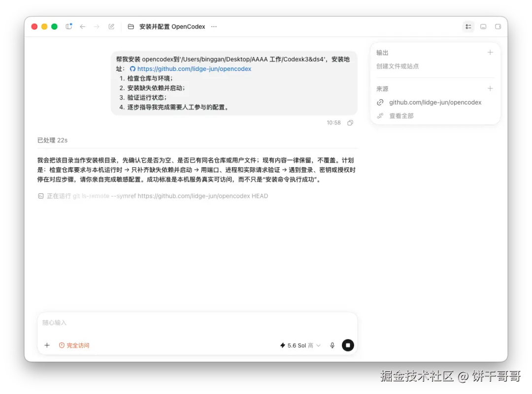Open the 完全访问 permission setting
The width and height of the screenshot is (532, 394).
click(74, 346)
